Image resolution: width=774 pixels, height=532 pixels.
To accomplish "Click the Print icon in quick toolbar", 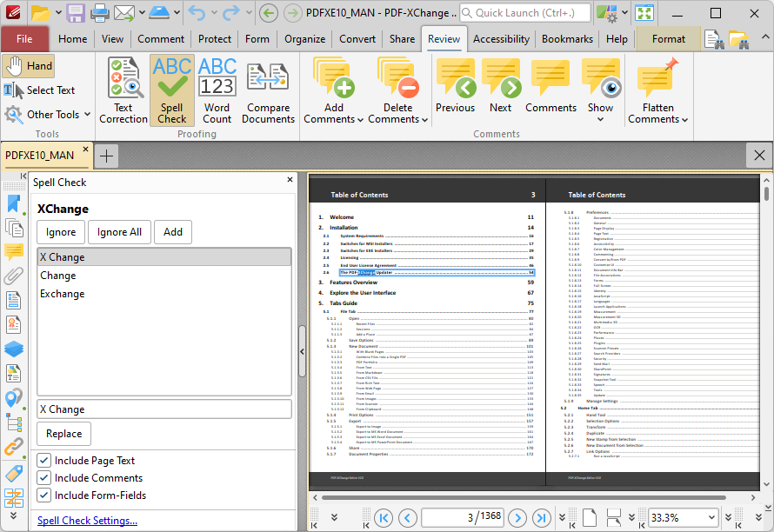I will tap(100, 13).
